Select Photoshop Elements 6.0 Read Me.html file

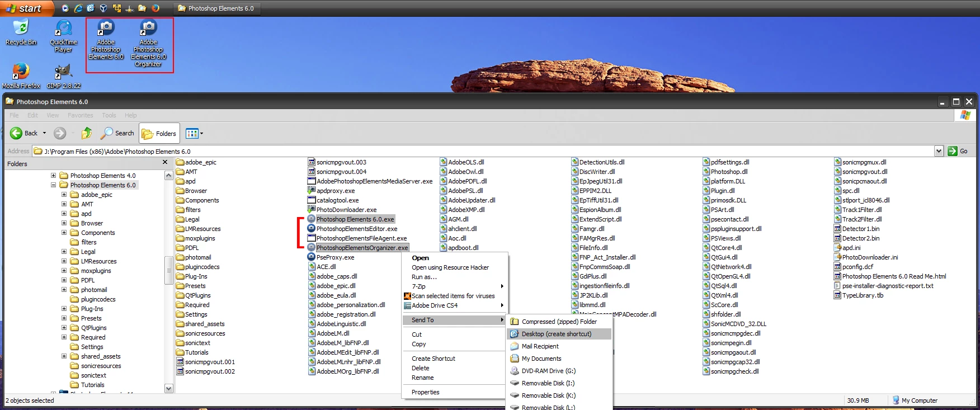point(890,276)
